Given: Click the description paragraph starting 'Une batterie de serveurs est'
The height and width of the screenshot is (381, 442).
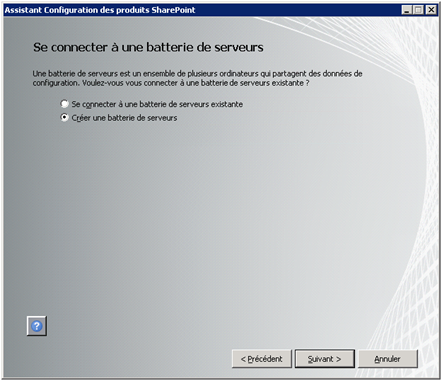Looking at the screenshot, I should pos(197,78).
